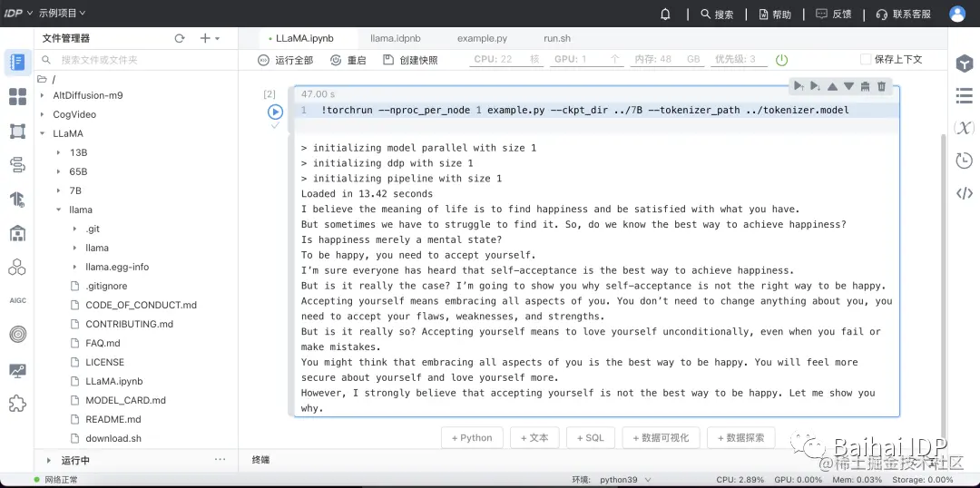
Task: Open dropdown arrow next to plus icon
Action: [218, 39]
